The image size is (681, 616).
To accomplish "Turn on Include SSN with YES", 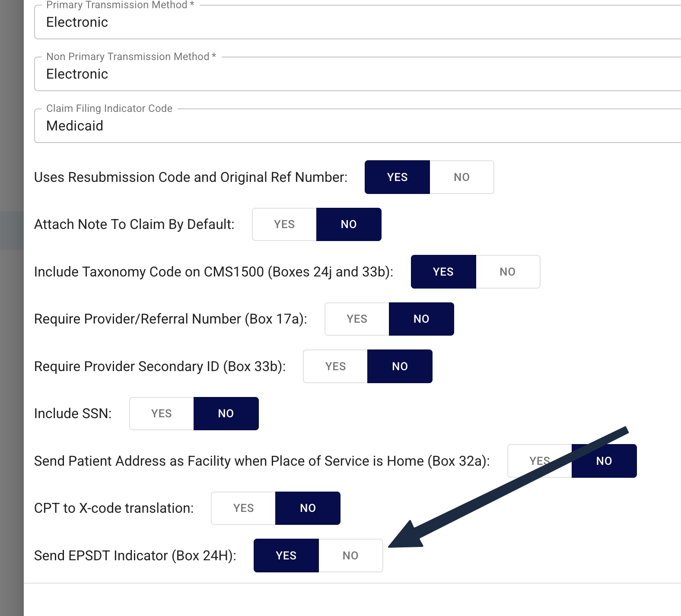I will (162, 413).
